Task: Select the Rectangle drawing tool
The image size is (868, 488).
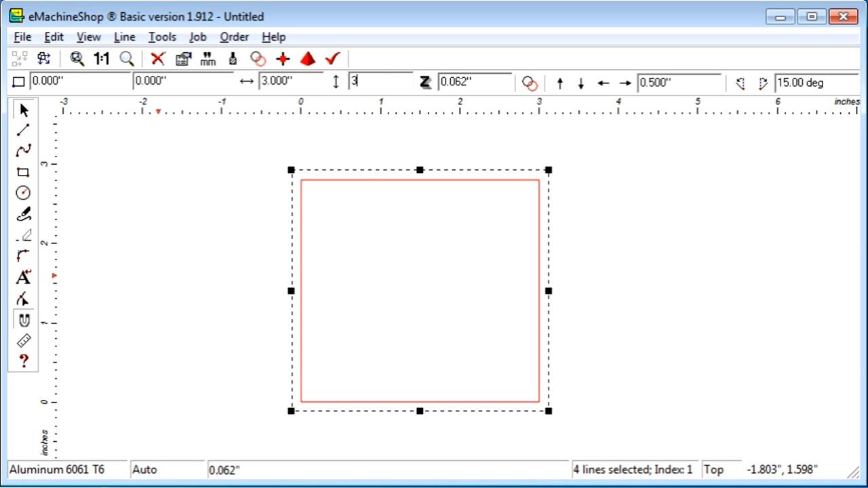Action: point(24,172)
